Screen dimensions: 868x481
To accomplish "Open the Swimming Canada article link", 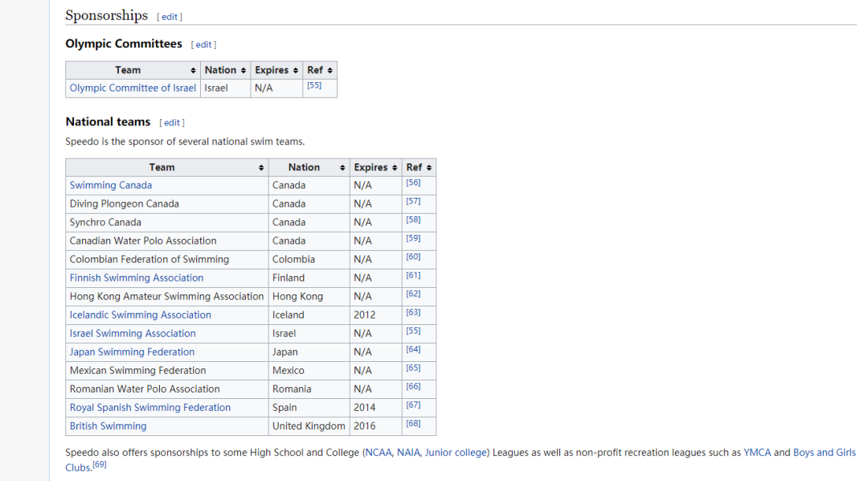I will pyautogui.click(x=111, y=186).
